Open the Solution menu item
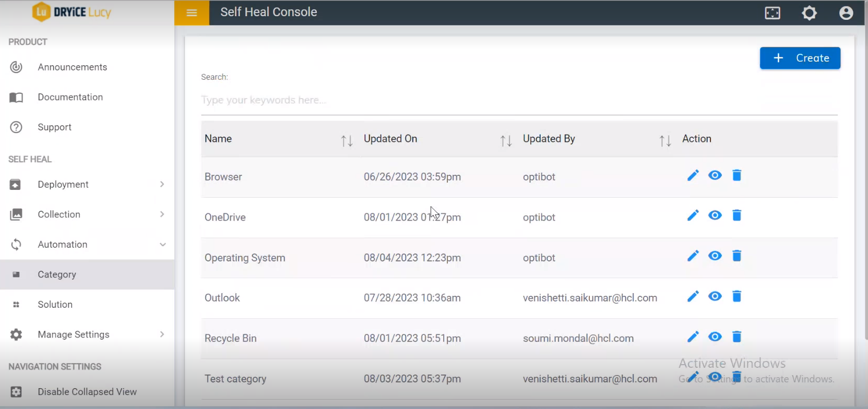Image resolution: width=868 pixels, height=409 pixels. point(55,305)
